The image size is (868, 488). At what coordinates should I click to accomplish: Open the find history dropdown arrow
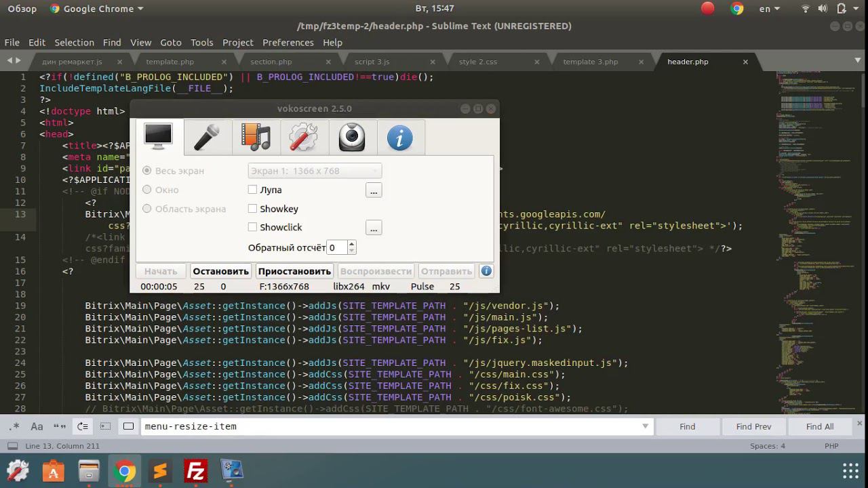coord(646,426)
